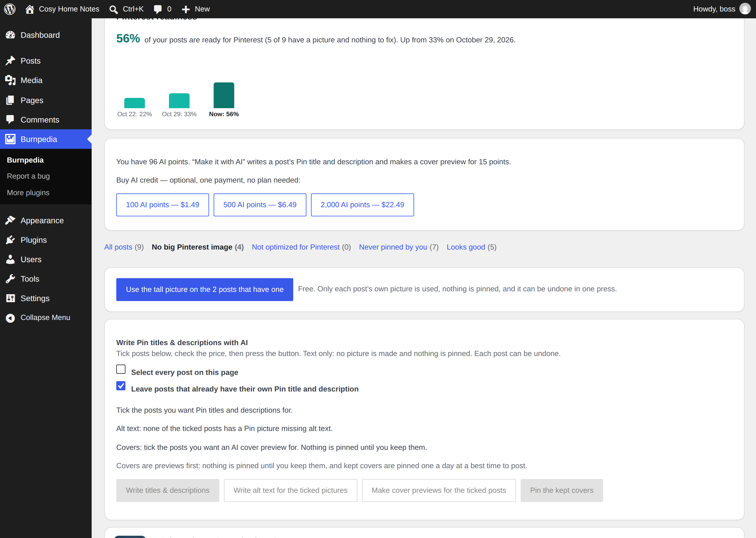The width and height of the screenshot is (756, 538).
Task: Click the Collapse Menu arrow icon
Action: pos(10,318)
